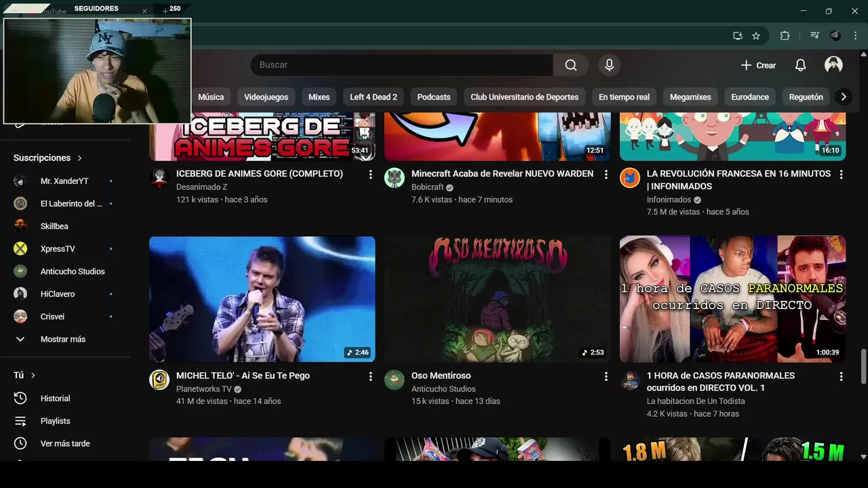The image size is (868, 488).
Task: Expand the Tú section
Action: pos(24,375)
